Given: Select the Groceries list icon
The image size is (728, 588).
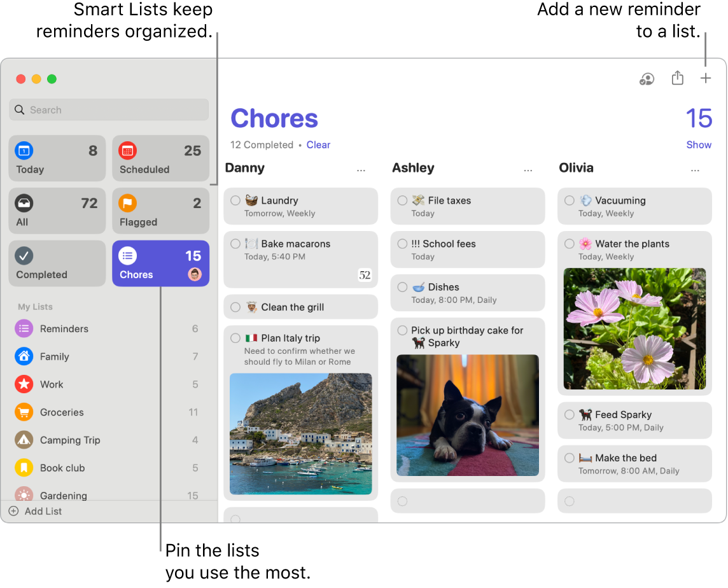Looking at the screenshot, I should [23, 412].
